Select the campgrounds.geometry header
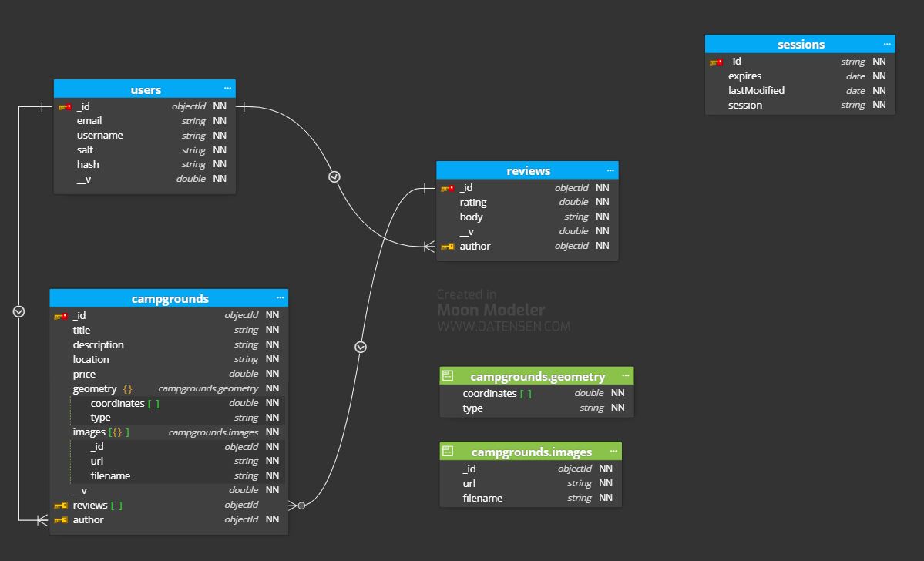Screen dimensions: 924x561 (537, 376)
